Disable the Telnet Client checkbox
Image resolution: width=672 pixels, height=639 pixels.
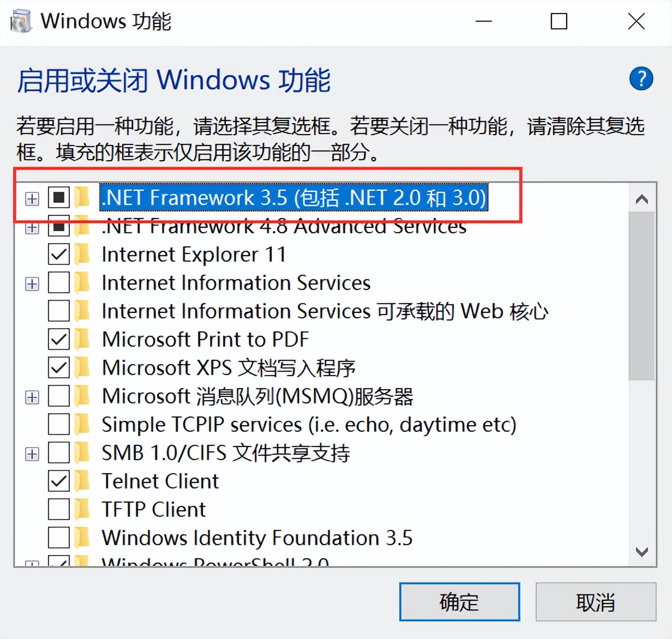pyautogui.click(x=58, y=481)
